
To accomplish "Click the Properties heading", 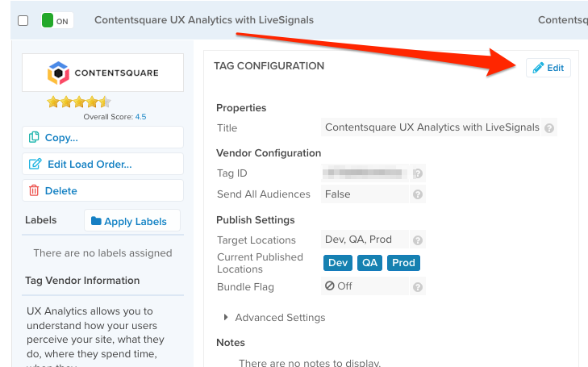I will point(241,108).
